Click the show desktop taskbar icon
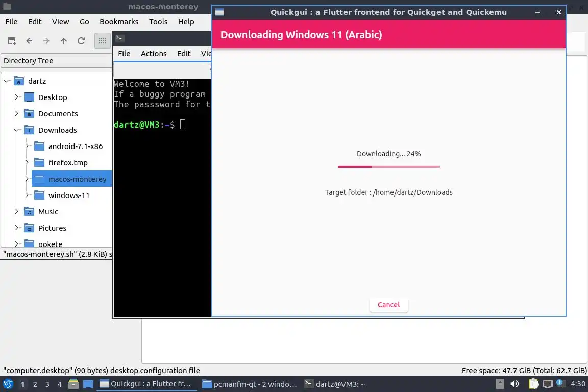588x392 pixels. (x=88, y=384)
